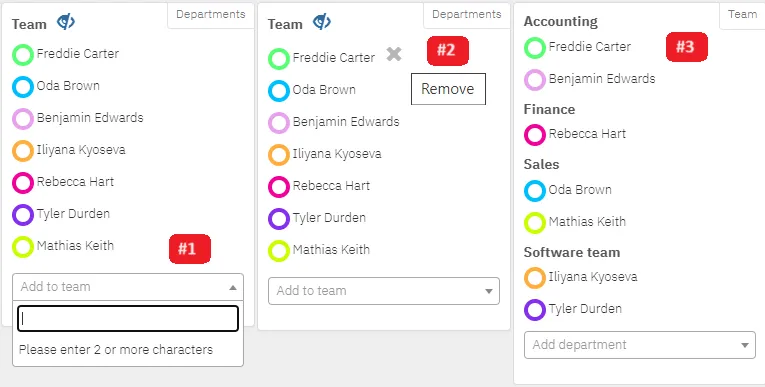Click Iliyana Kyoseva's orange circle in second panel
The height and width of the screenshot is (387, 765).
tap(279, 155)
